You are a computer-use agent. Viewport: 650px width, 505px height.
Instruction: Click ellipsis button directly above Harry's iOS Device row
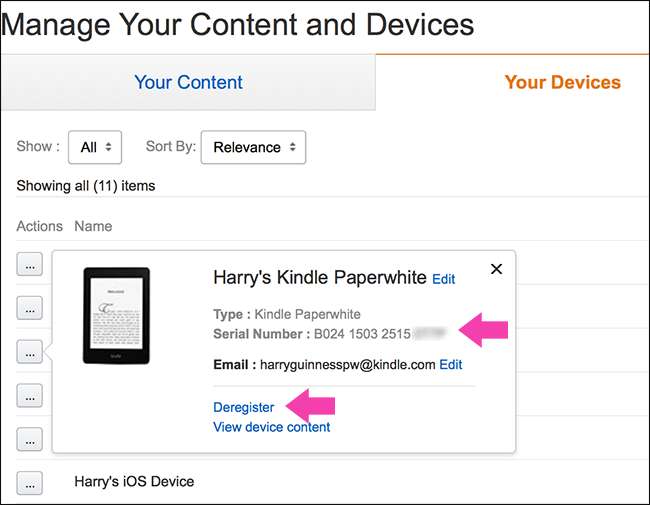coord(30,438)
